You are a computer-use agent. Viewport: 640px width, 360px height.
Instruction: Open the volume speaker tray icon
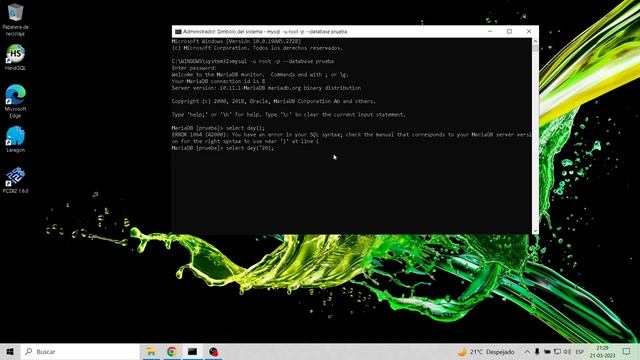[567, 351]
